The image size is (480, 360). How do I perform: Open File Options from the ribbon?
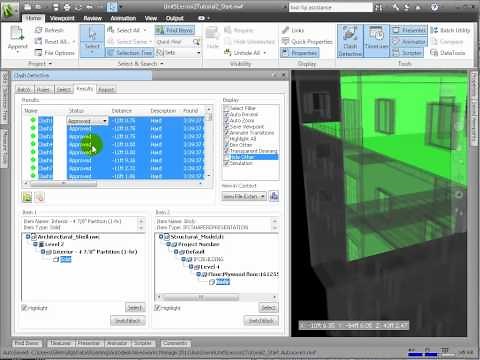[55, 53]
